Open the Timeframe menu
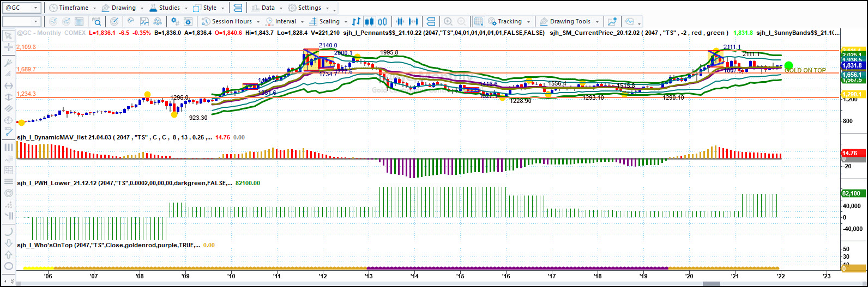 pos(72,8)
